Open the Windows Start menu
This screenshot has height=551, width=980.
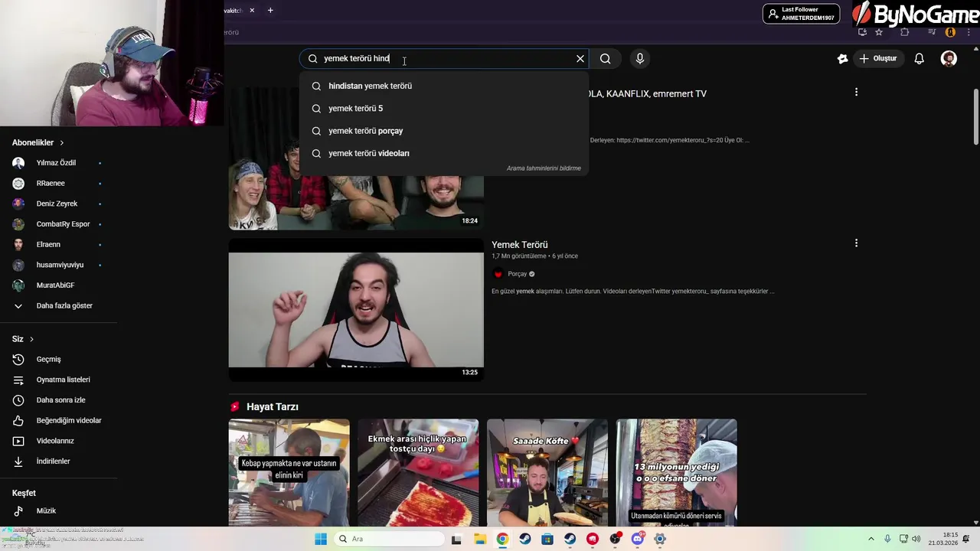320,539
